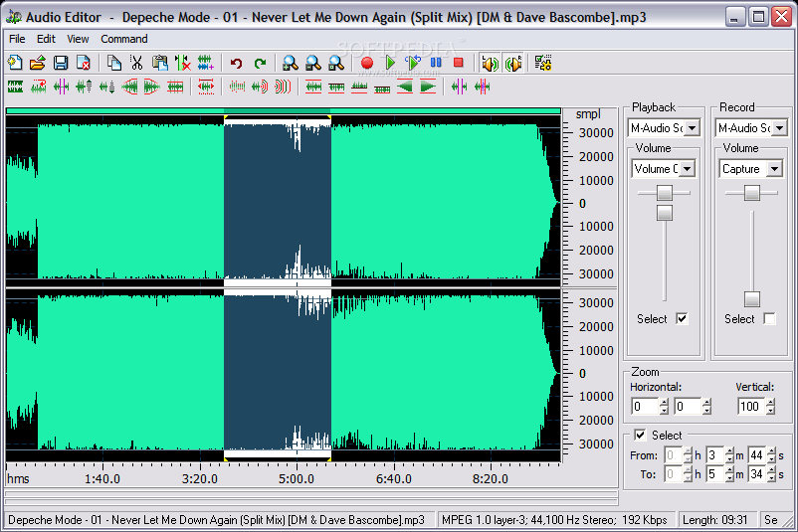Play the audio with green triangle
Viewport: 798px width, 532px height.
coord(390,63)
